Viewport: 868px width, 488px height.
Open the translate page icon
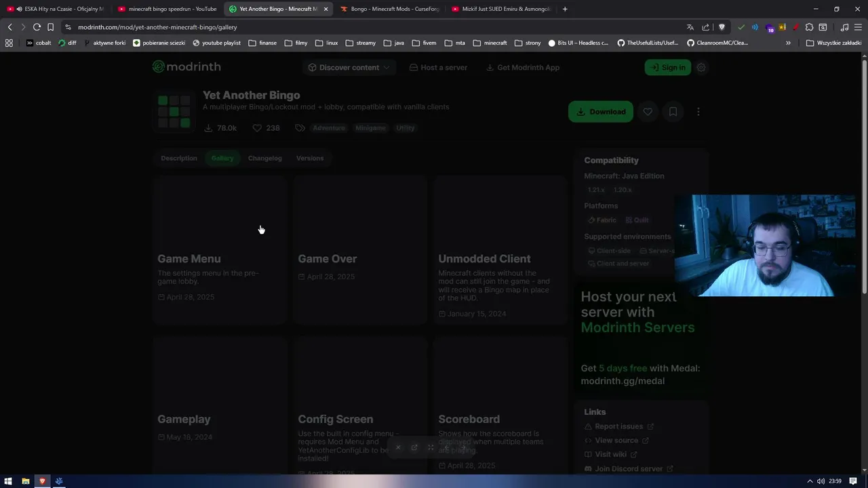[x=690, y=27]
